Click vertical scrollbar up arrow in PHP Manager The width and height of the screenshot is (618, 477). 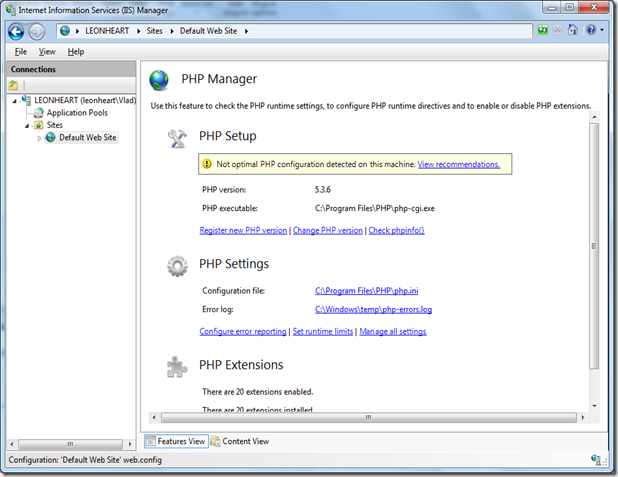(x=594, y=117)
